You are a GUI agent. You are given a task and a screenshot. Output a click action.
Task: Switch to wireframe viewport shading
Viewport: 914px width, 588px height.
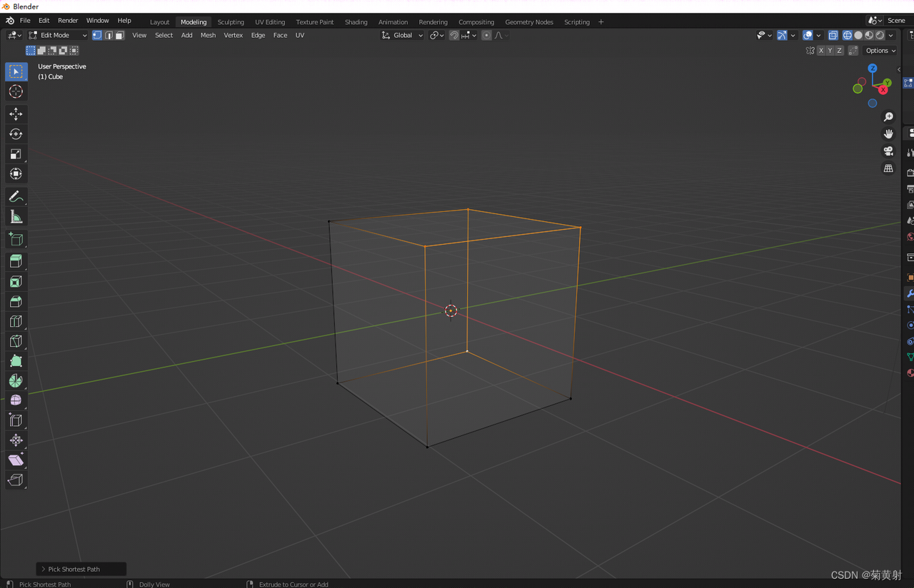point(848,35)
